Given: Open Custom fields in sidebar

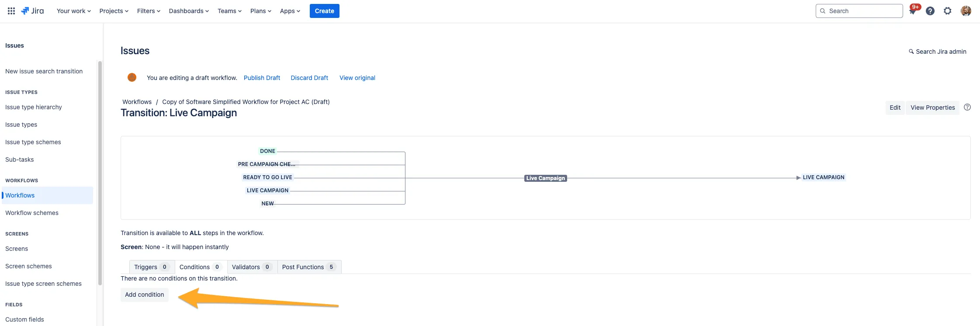Looking at the screenshot, I should (24, 319).
